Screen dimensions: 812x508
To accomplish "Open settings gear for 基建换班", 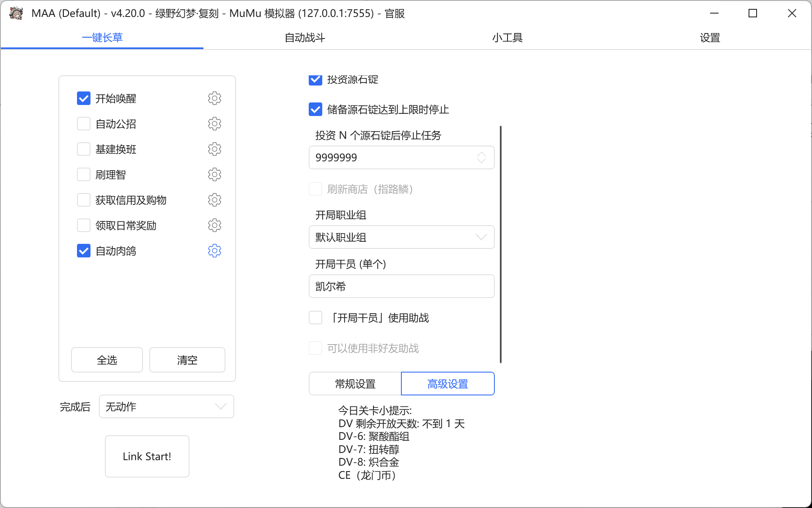I will [x=214, y=149].
